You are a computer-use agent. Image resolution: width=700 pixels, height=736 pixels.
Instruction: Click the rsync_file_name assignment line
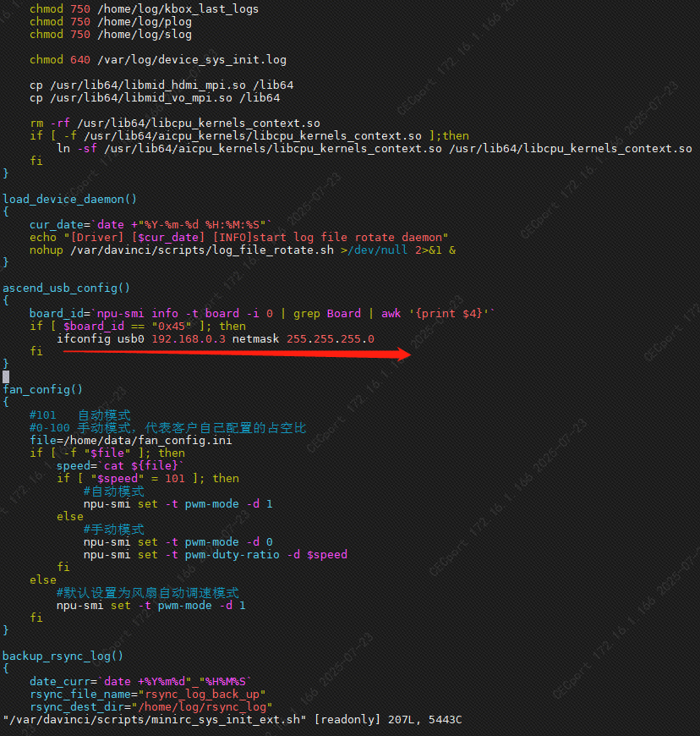click(148, 694)
